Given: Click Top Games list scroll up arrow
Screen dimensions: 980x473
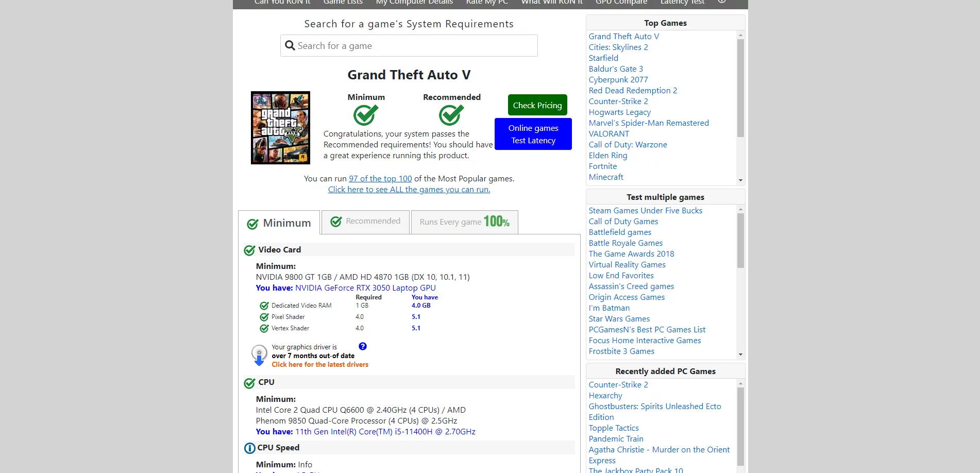Looking at the screenshot, I should 740,35.
